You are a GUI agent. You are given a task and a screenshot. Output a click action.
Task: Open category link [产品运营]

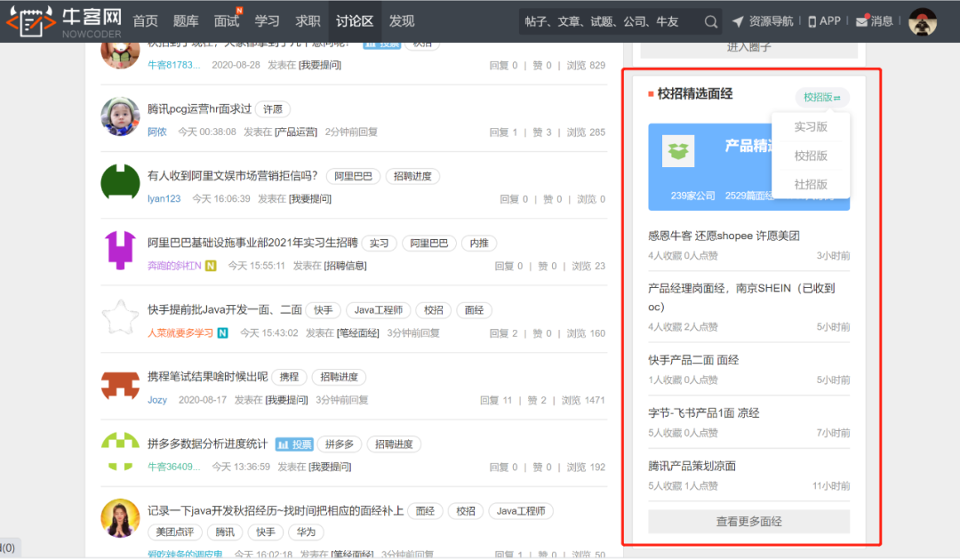[296, 132]
